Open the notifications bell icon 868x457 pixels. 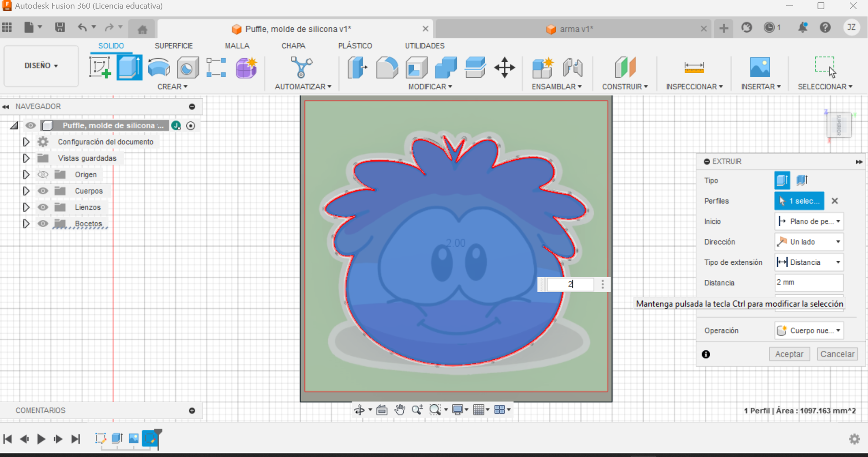(x=803, y=27)
